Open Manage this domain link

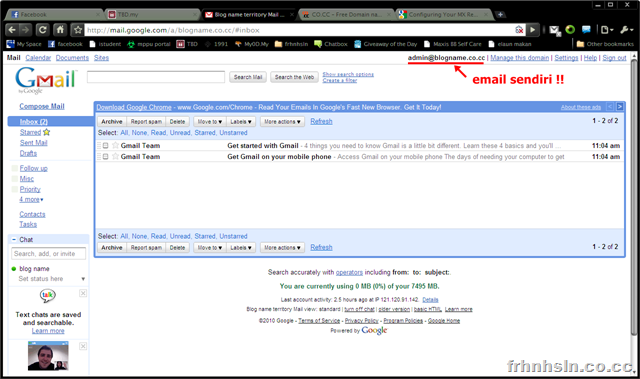(520, 58)
